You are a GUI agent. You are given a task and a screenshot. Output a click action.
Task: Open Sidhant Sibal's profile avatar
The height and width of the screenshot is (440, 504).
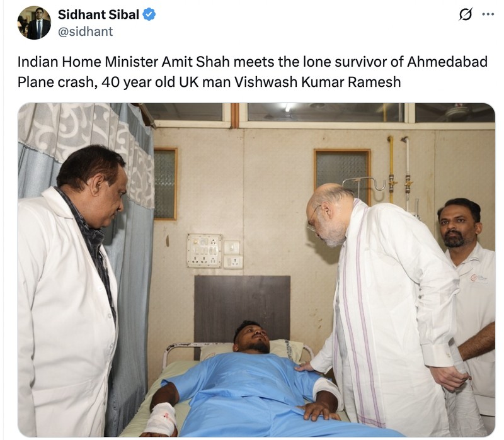34,23
